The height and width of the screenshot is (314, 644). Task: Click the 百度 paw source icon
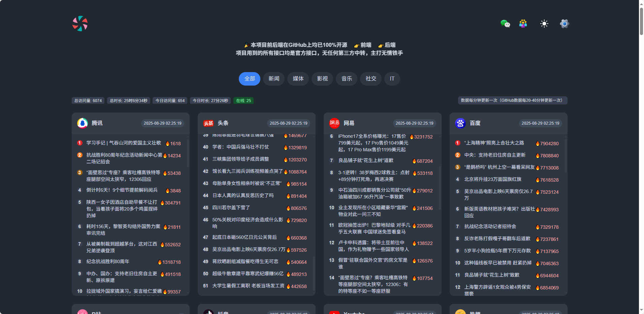click(x=459, y=123)
